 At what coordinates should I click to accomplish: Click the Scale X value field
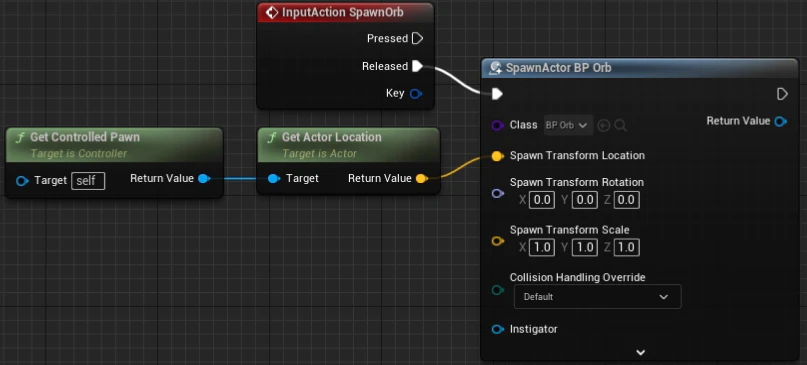pos(541,248)
